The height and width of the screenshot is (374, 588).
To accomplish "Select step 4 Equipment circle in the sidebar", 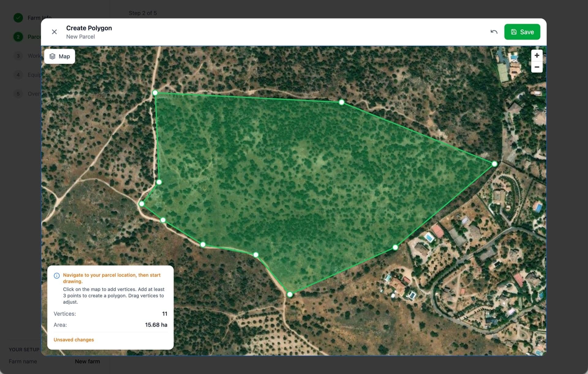I will [x=18, y=74].
